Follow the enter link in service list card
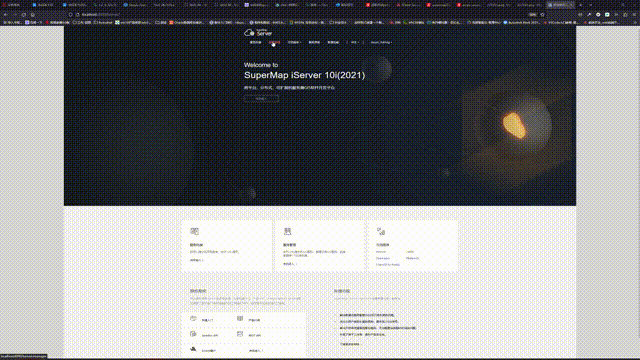The height and width of the screenshot is (360, 640). [x=196, y=260]
